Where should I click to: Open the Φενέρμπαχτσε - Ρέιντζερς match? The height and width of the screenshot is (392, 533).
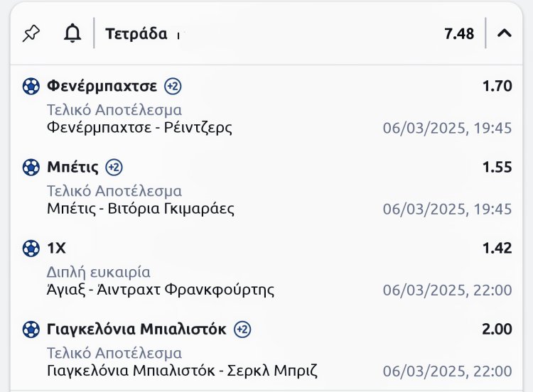tap(139, 128)
